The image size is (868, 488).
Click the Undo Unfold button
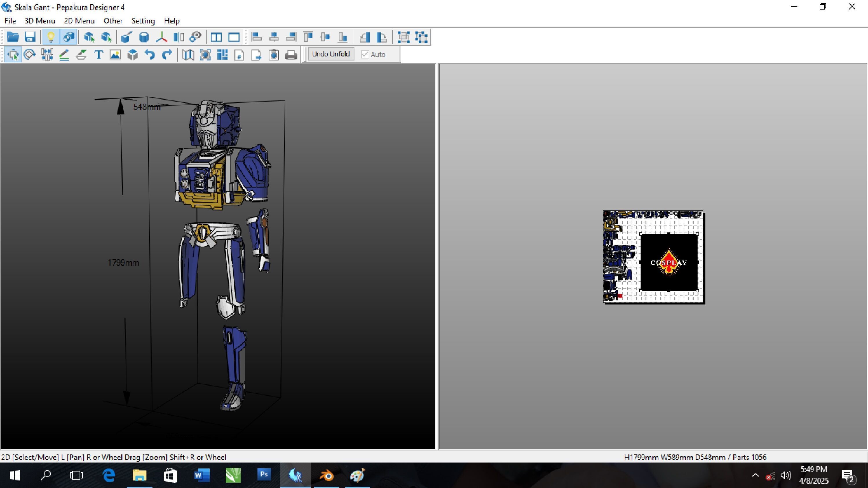tap(331, 54)
